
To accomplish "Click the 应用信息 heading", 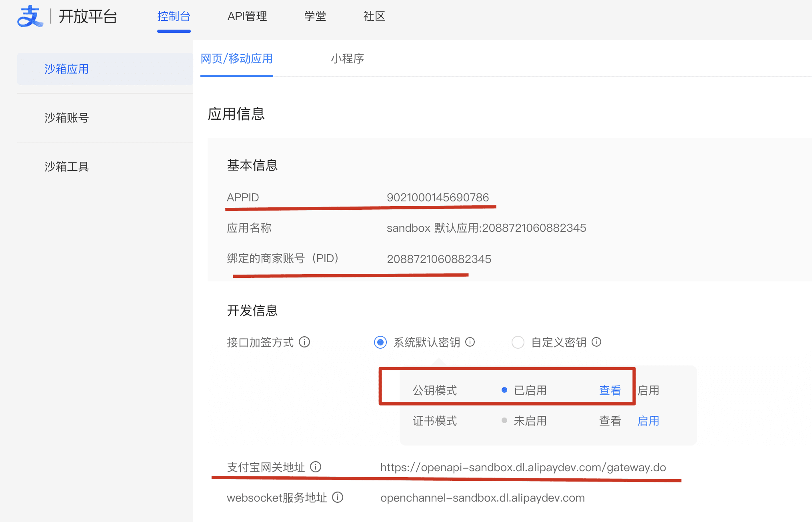I will [236, 114].
